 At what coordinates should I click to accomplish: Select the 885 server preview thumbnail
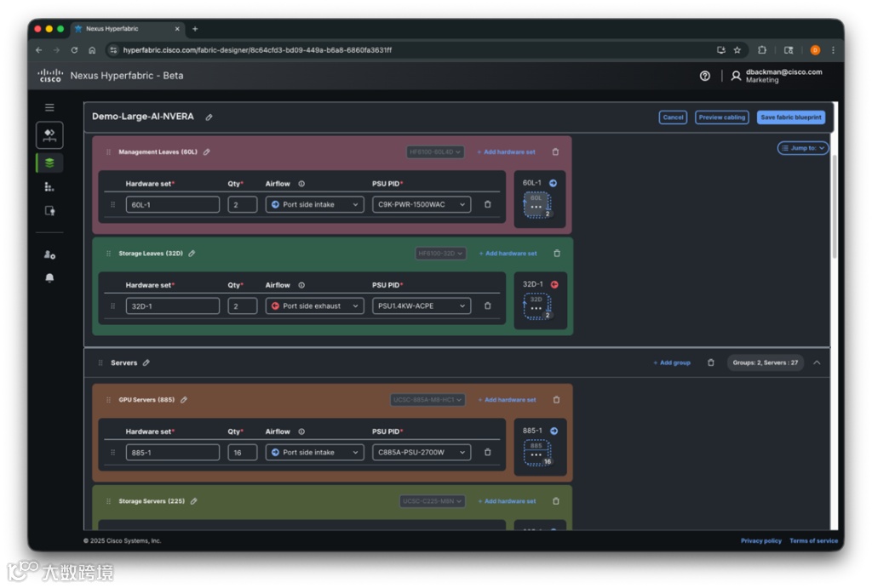tap(536, 453)
